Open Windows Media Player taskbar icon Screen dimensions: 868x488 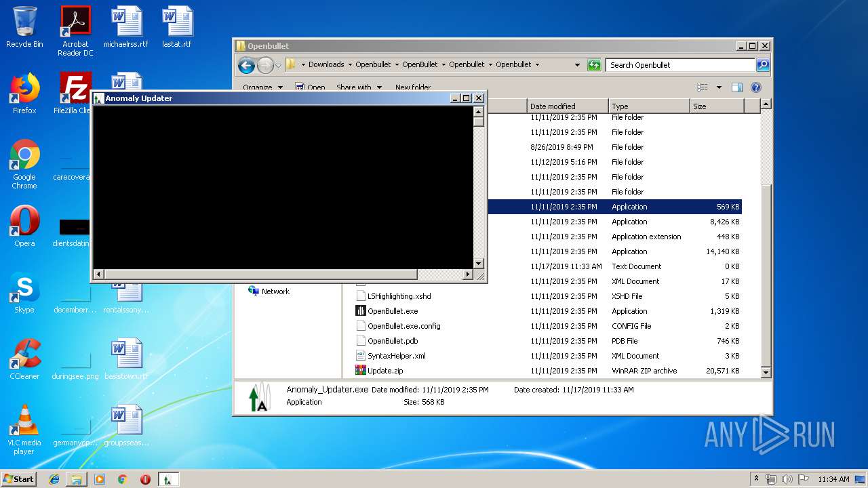coord(100,479)
